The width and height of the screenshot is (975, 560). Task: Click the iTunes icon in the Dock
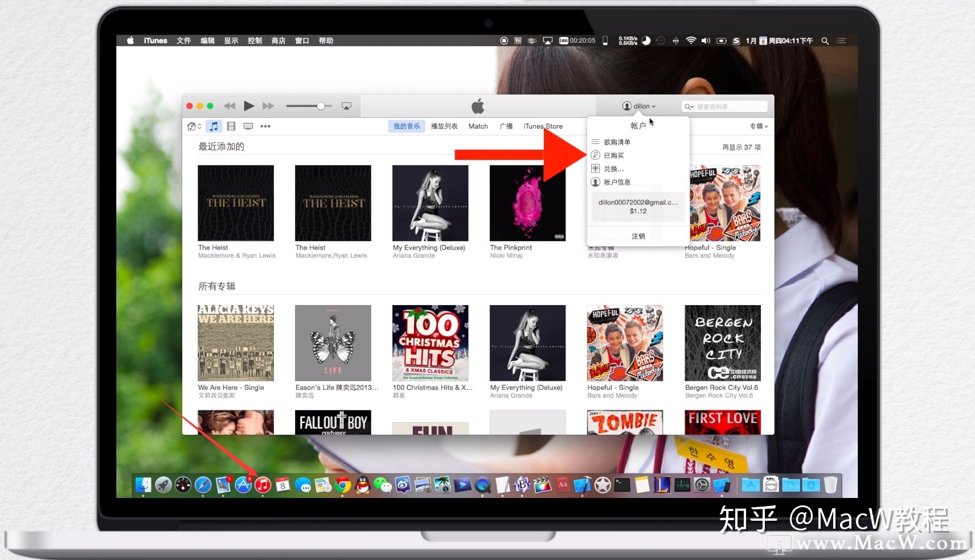[263, 485]
